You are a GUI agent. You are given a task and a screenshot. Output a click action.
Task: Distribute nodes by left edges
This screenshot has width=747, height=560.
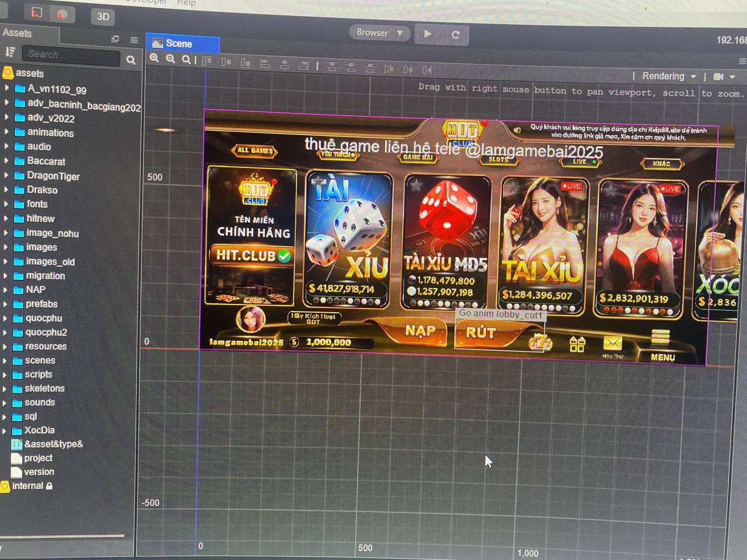pos(389,69)
